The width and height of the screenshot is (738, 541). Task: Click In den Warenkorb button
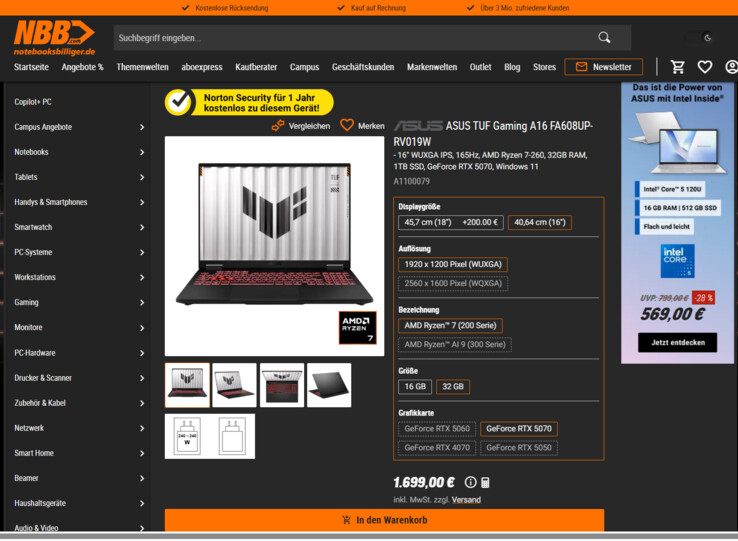pos(385,520)
